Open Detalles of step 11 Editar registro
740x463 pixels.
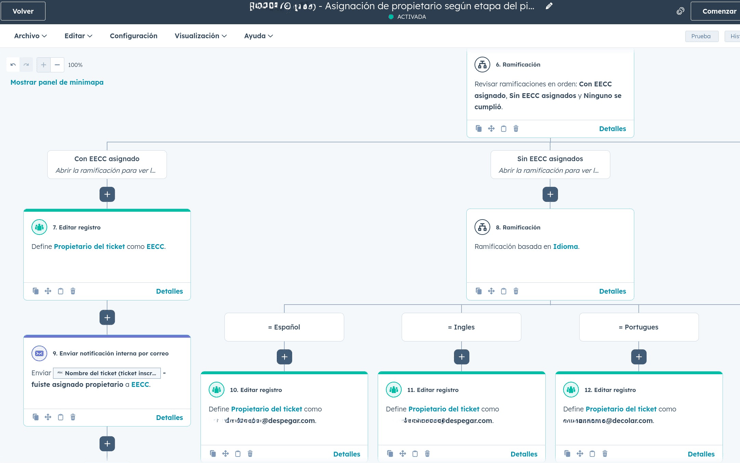point(524,454)
